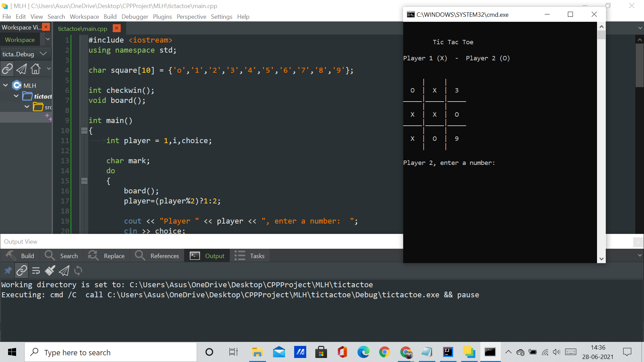
Task: Click the Windows search box on the taskbar
Action: (x=111, y=352)
